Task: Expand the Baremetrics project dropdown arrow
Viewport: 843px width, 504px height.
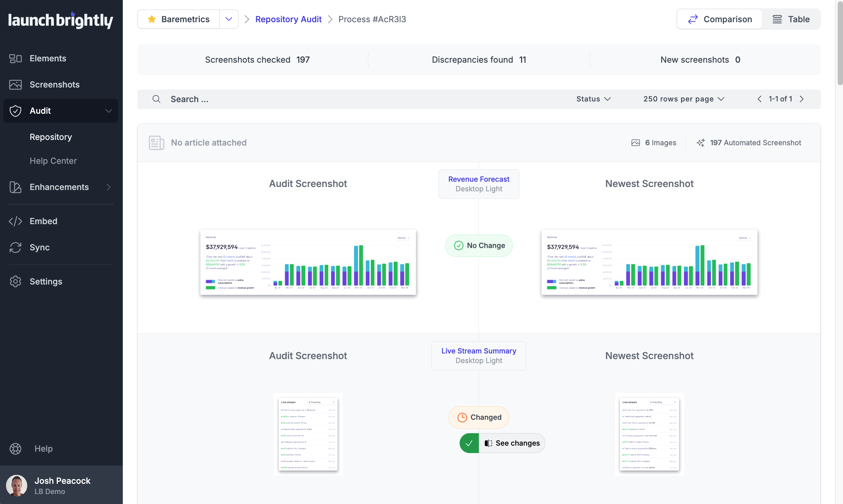Action: tap(229, 19)
